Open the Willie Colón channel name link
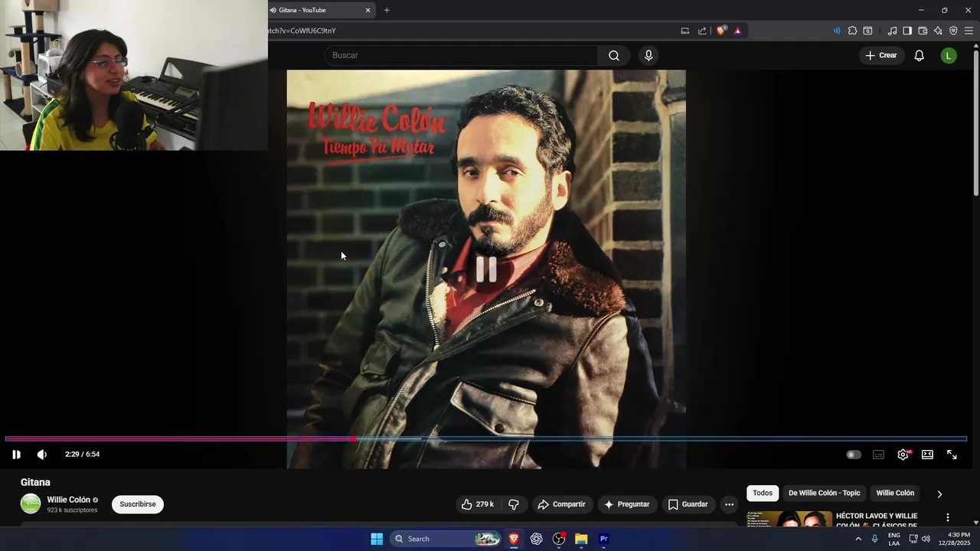The image size is (980, 551). (x=69, y=500)
